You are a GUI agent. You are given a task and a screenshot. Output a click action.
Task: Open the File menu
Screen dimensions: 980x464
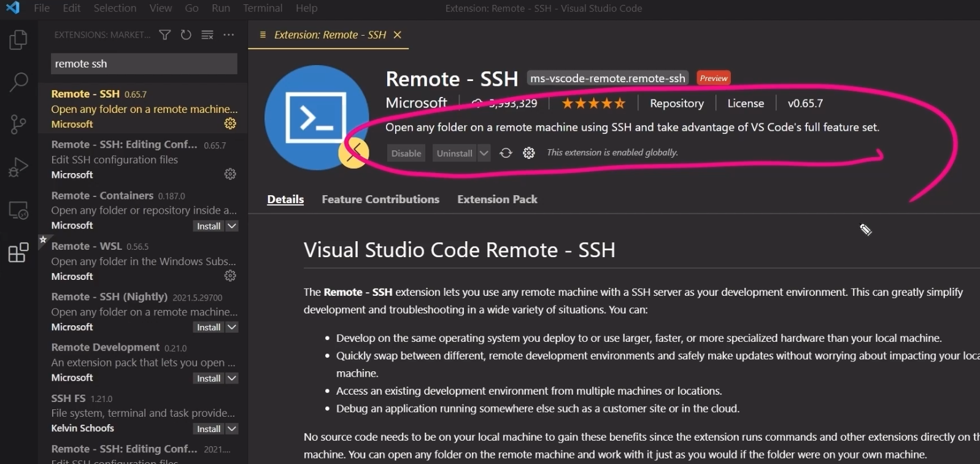[x=42, y=8]
